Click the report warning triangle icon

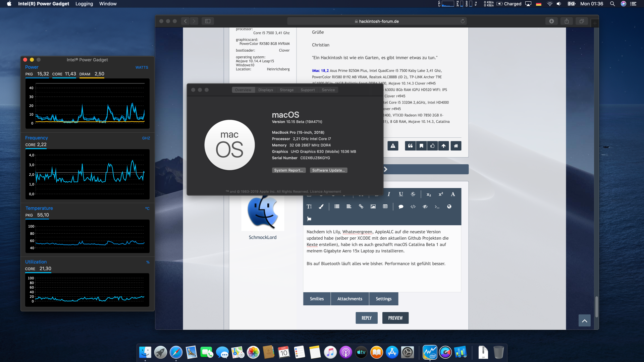393,146
